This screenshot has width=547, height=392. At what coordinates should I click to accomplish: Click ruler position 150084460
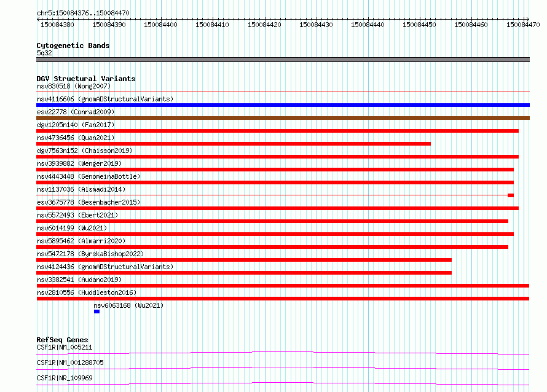pos(471,25)
